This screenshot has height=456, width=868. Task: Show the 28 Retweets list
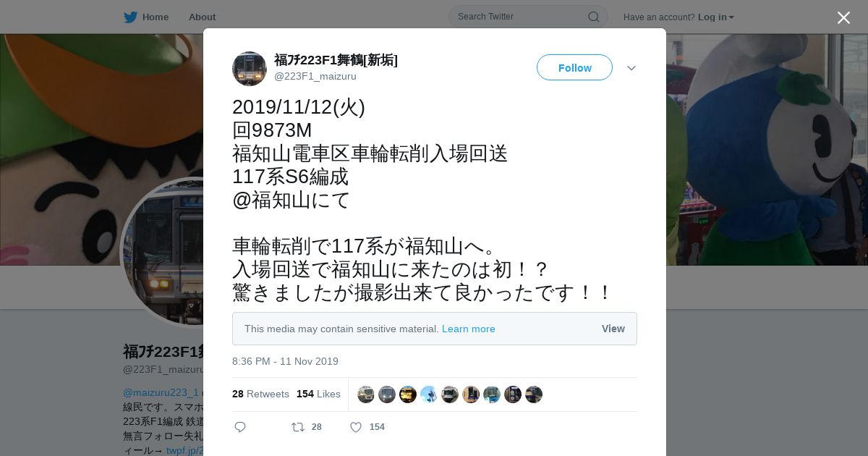tap(260, 394)
